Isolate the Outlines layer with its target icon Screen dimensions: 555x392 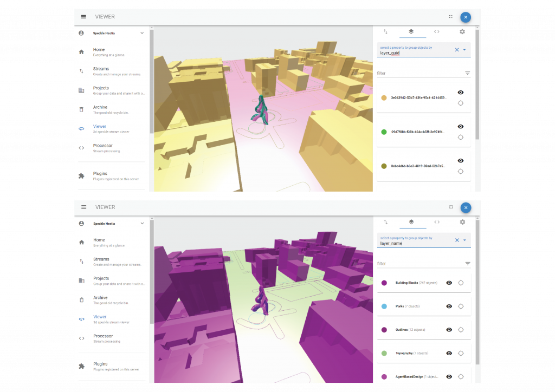(x=461, y=330)
